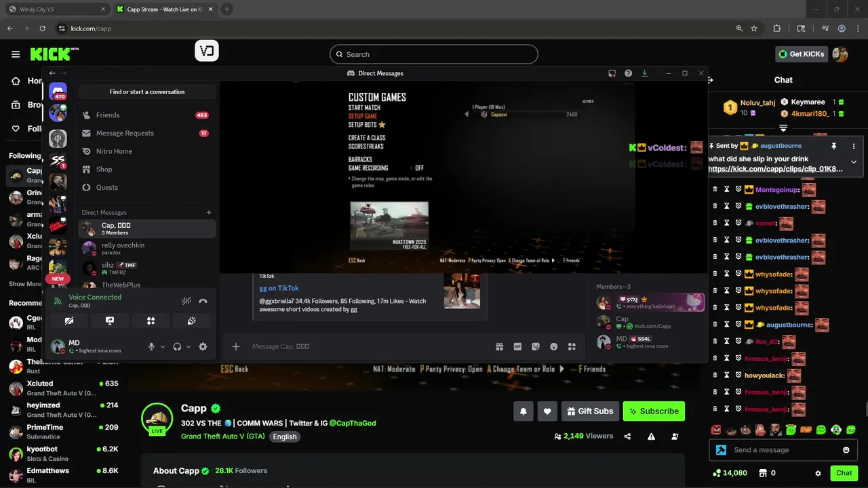
Task: Select Friends in Discord sidebar
Action: tap(147, 115)
